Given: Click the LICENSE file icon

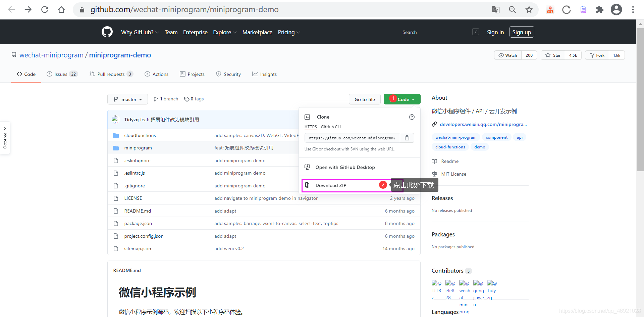Looking at the screenshot, I should (116, 198).
